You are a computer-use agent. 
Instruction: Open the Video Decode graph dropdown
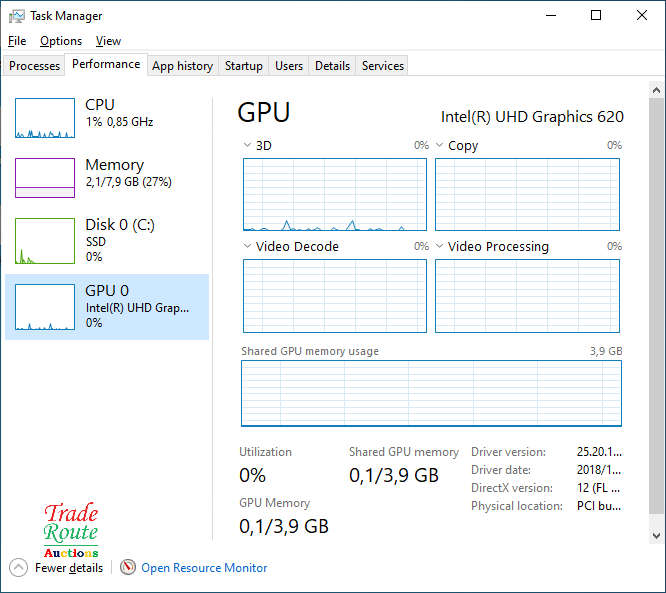[x=248, y=247]
